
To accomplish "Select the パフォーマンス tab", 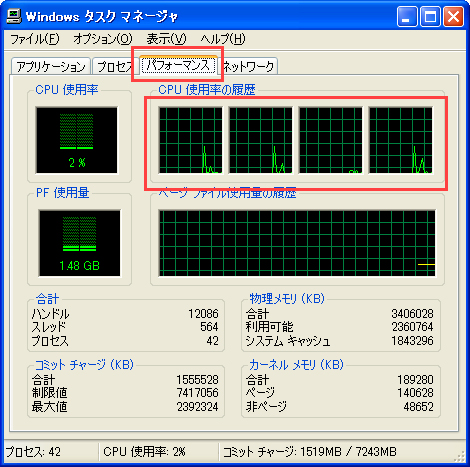I will pyautogui.click(x=178, y=65).
